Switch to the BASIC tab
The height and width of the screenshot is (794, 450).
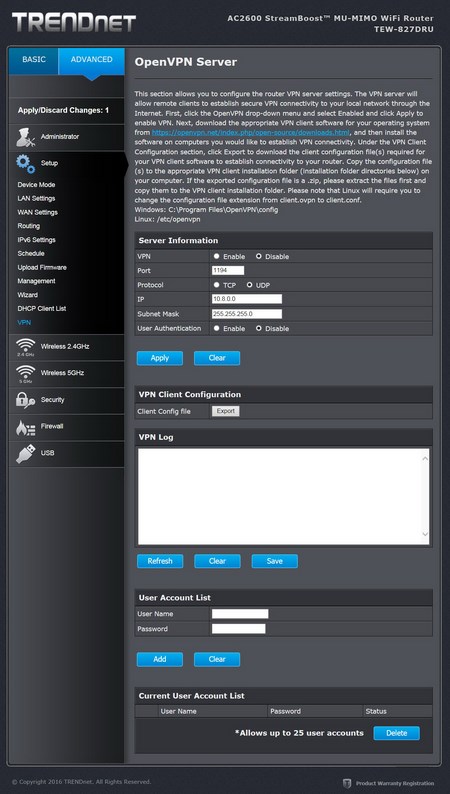coord(33,61)
